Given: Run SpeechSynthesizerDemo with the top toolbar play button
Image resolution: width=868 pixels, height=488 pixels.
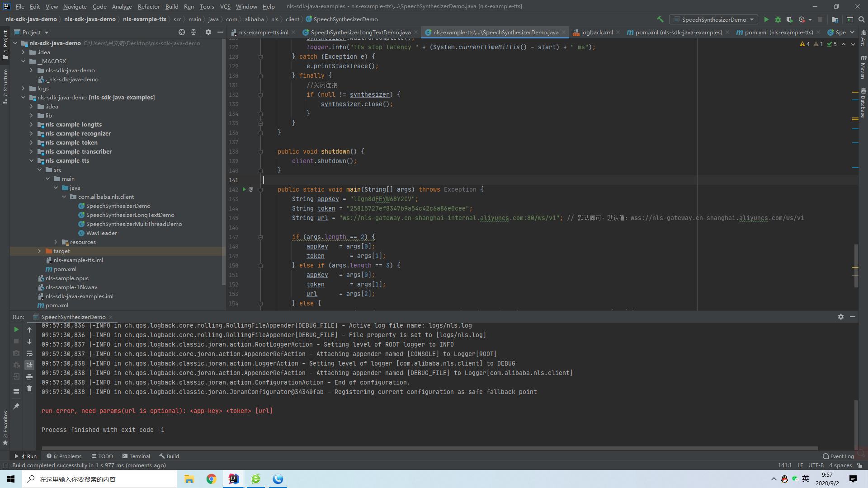Looking at the screenshot, I should click(766, 19).
